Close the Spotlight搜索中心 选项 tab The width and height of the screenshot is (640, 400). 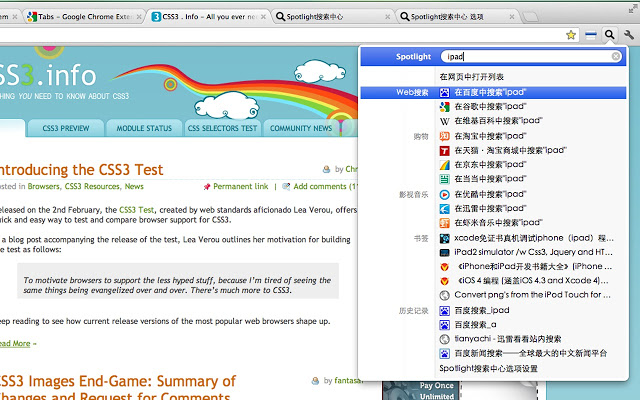tap(511, 17)
